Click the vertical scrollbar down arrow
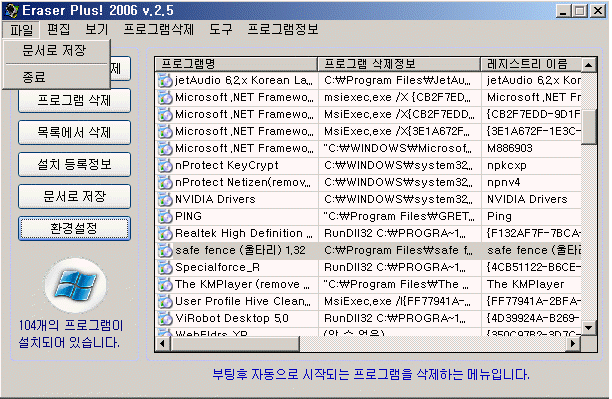Screen dimensions: 612x399 tap(589, 327)
